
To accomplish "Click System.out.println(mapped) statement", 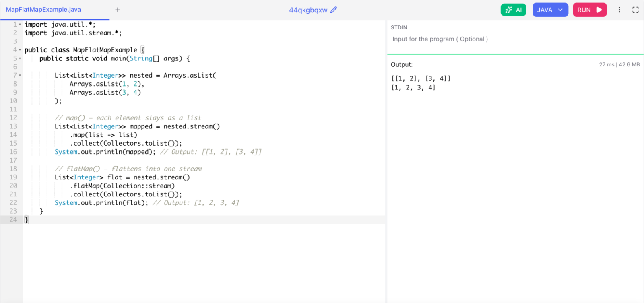I will click(105, 152).
